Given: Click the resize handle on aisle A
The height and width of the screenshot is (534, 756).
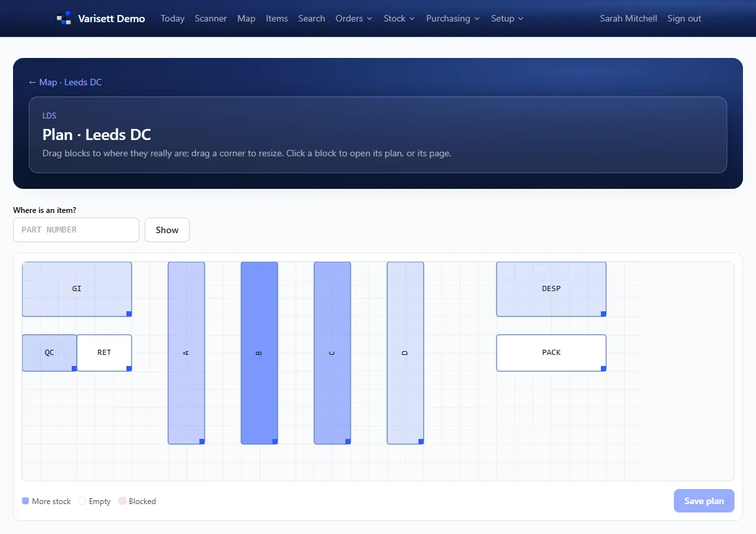Looking at the screenshot, I should coord(202,442).
